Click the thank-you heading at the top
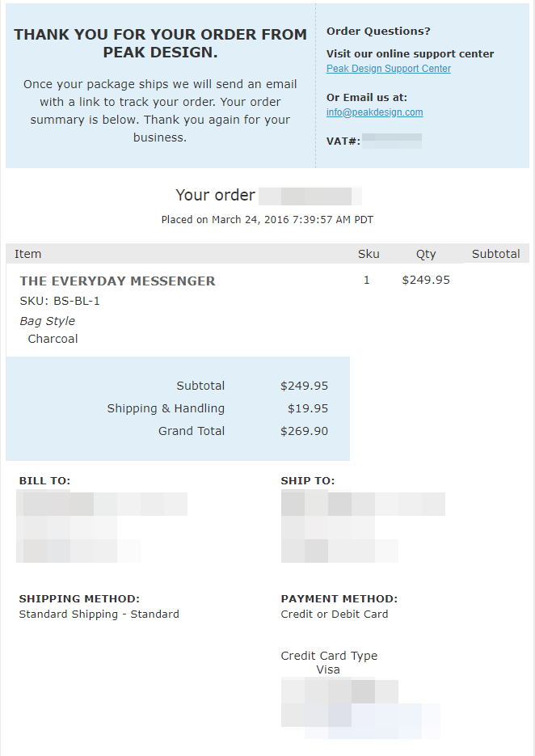Viewport: 535px width, 756px height. pyautogui.click(x=160, y=44)
